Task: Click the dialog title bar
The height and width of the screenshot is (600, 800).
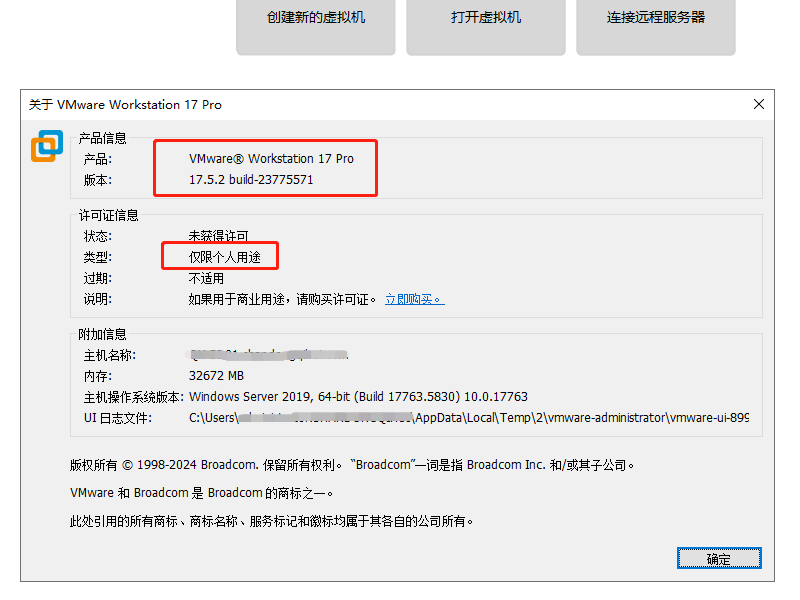Action: point(400,104)
